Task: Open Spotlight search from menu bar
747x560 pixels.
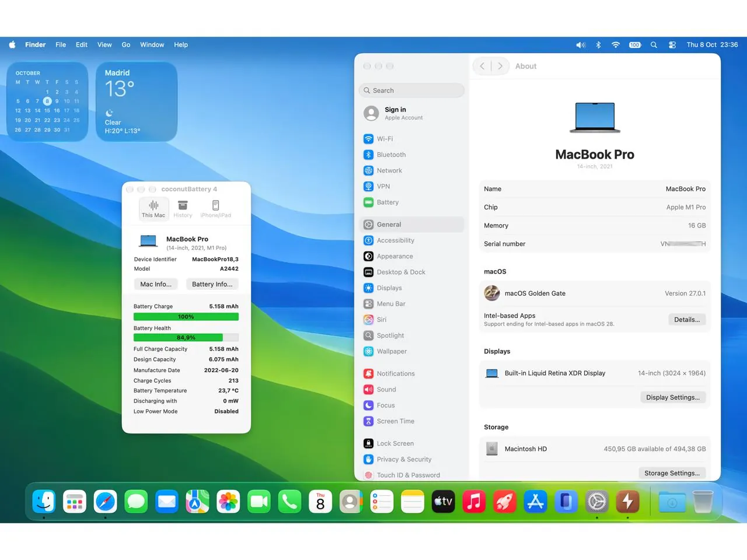Action: click(654, 45)
